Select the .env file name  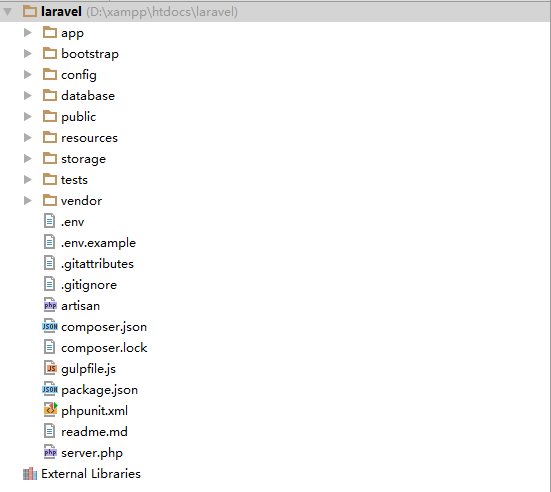72,222
